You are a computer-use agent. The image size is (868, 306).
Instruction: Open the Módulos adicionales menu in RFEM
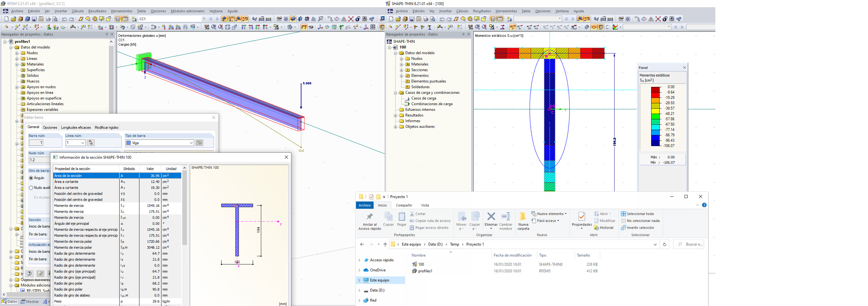[187, 11]
